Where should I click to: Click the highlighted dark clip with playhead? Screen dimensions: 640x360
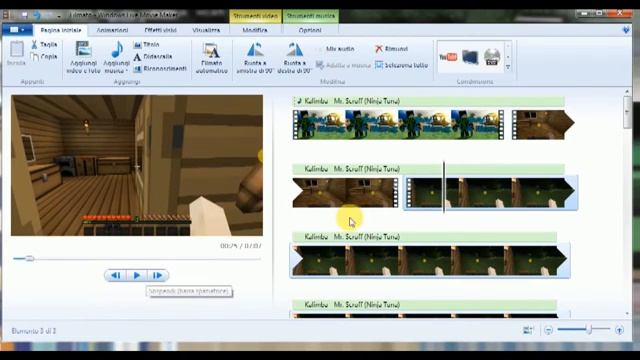tap(491, 193)
